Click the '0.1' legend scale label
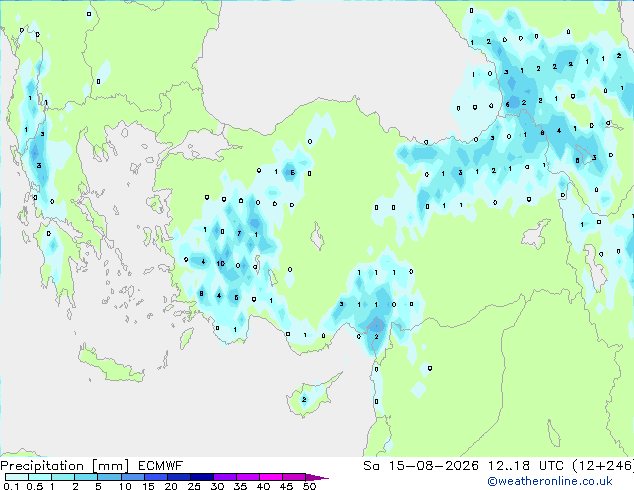Viewport: 634px width, 490px height. tap(11, 486)
